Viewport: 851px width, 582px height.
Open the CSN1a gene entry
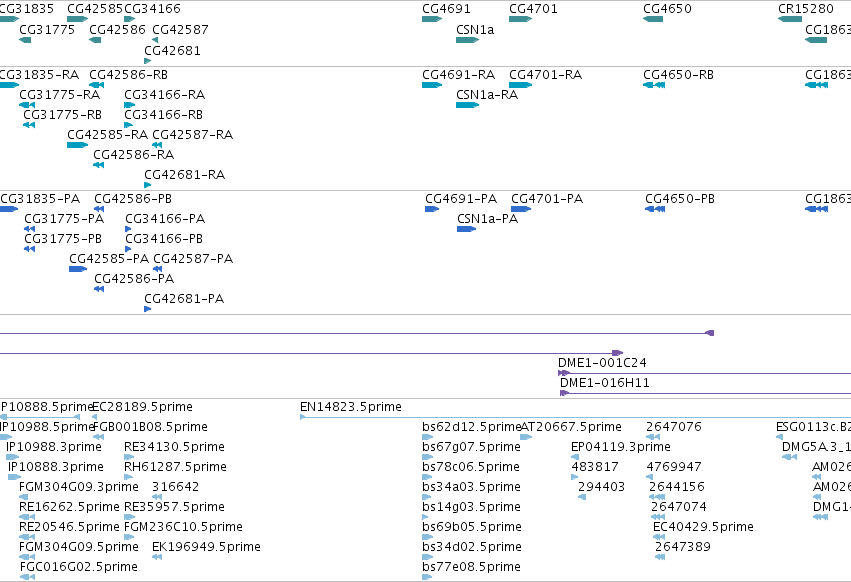click(x=475, y=30)
